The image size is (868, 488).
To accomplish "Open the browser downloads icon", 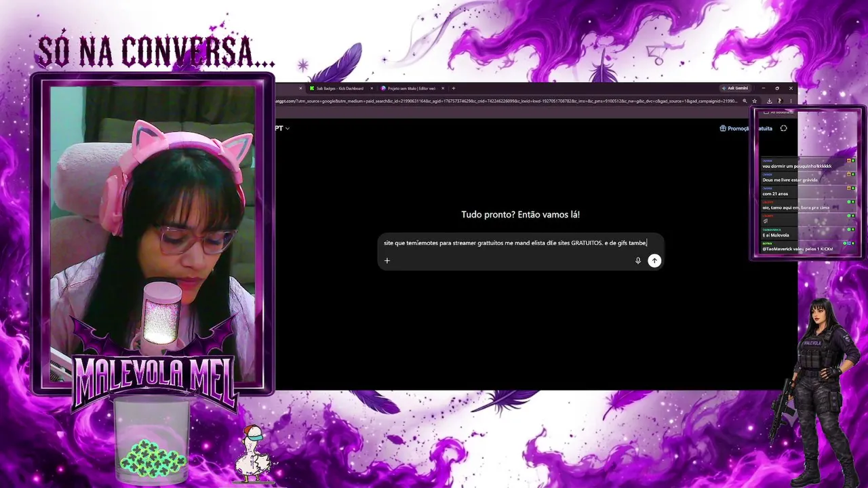I will tap(770, 101).
